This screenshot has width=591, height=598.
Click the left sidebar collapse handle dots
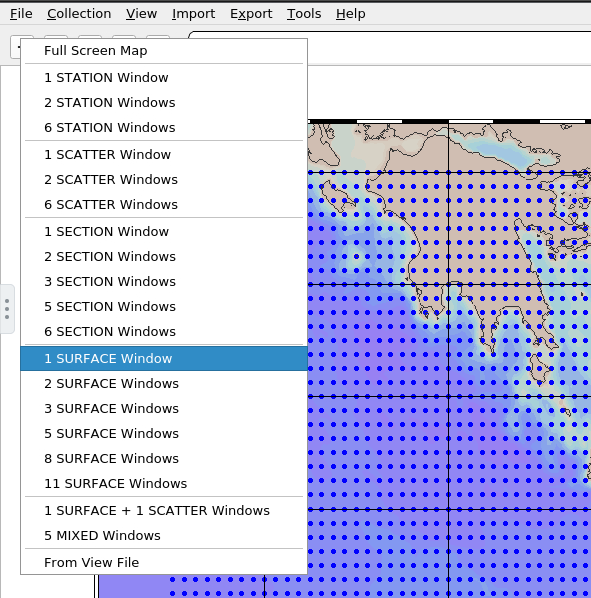pos(7,309)
